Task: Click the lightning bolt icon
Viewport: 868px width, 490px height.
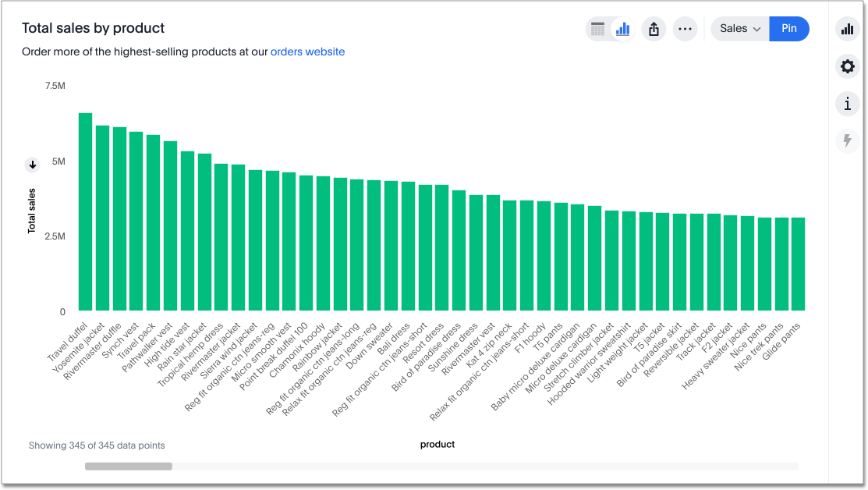Action: [x=847, y=140]
